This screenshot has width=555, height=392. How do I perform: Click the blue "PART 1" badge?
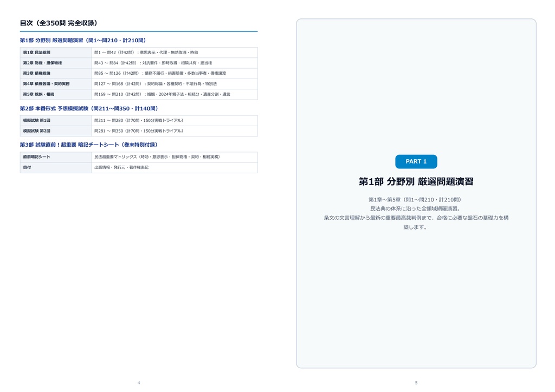tap(416, 161)
